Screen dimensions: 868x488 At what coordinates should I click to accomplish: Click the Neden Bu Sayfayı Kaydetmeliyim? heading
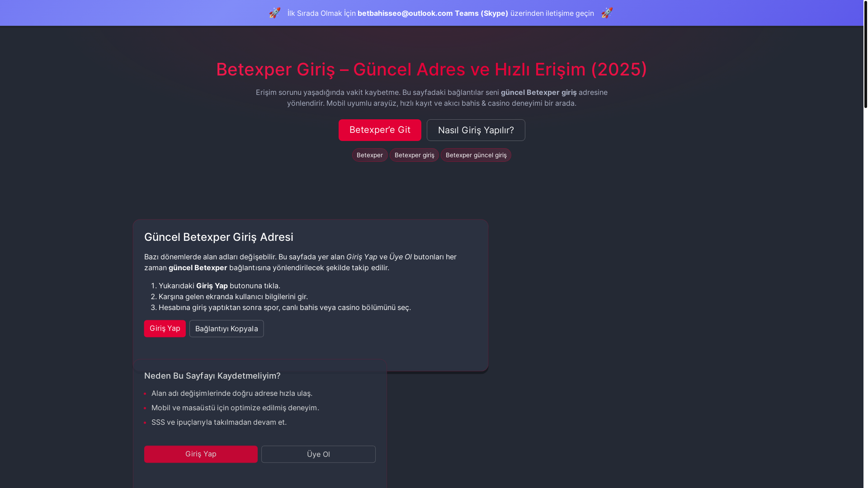coord(212,376)
